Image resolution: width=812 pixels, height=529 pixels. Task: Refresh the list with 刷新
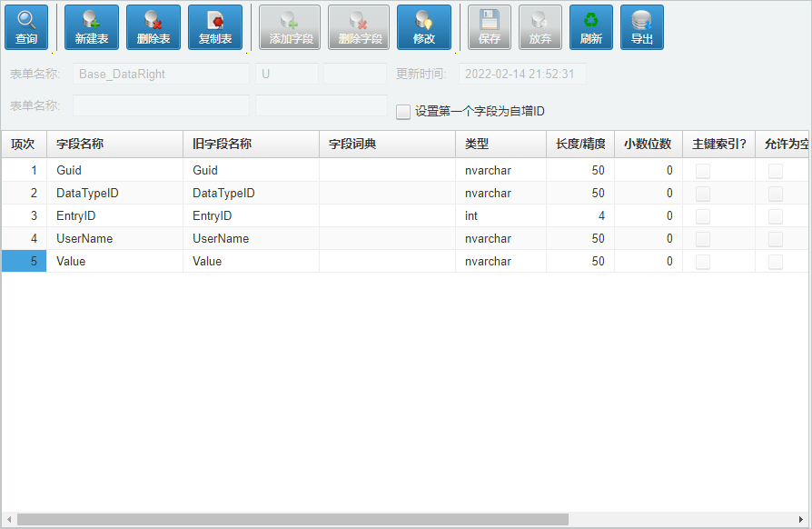tap(591, 27)
